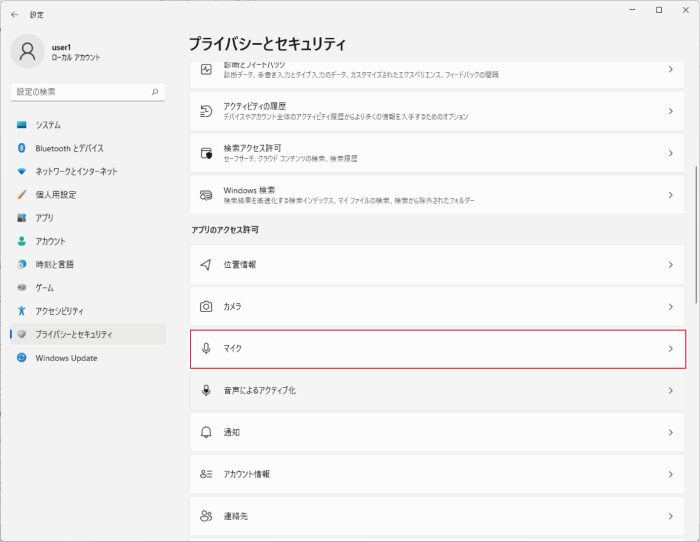Click the システム monitor icon
The image size is (700, 542).
click(x=21, y=125)
